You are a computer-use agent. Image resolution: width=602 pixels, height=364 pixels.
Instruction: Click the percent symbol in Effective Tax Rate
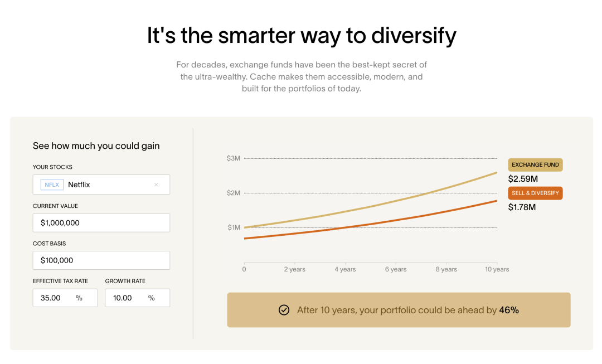tap(79, 298)
